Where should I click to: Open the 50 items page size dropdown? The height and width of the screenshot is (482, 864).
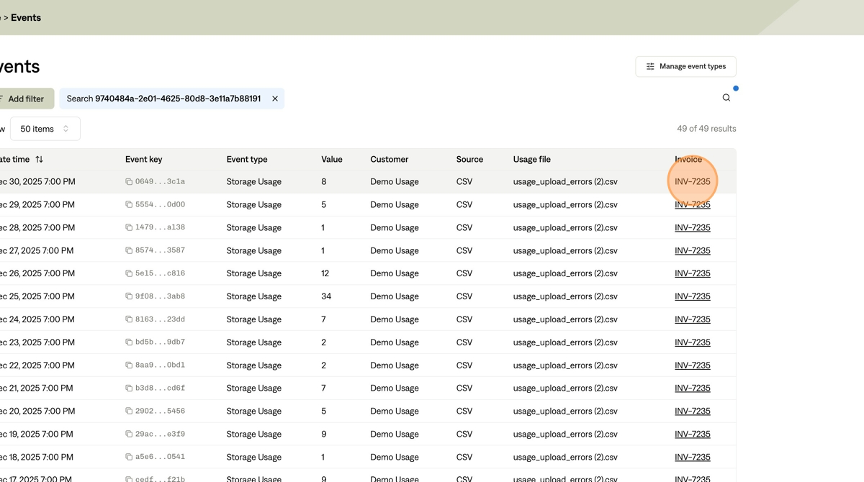45,129
